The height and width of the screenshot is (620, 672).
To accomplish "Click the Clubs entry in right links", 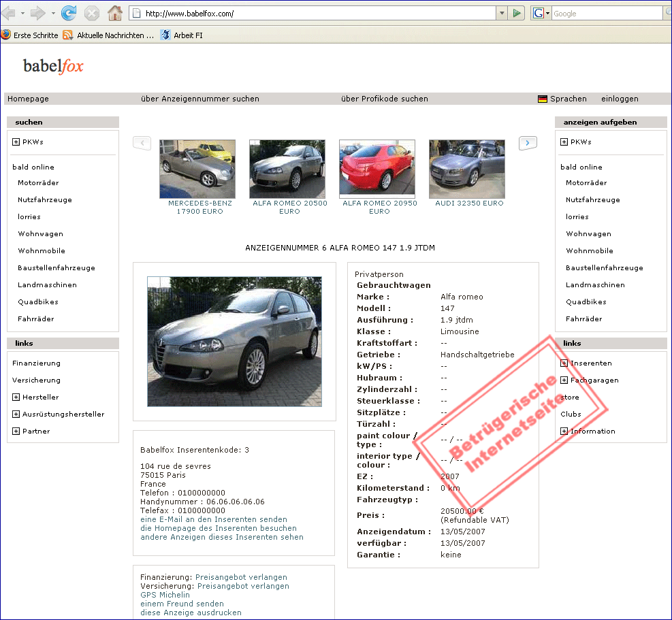I will tap(571, 414).
